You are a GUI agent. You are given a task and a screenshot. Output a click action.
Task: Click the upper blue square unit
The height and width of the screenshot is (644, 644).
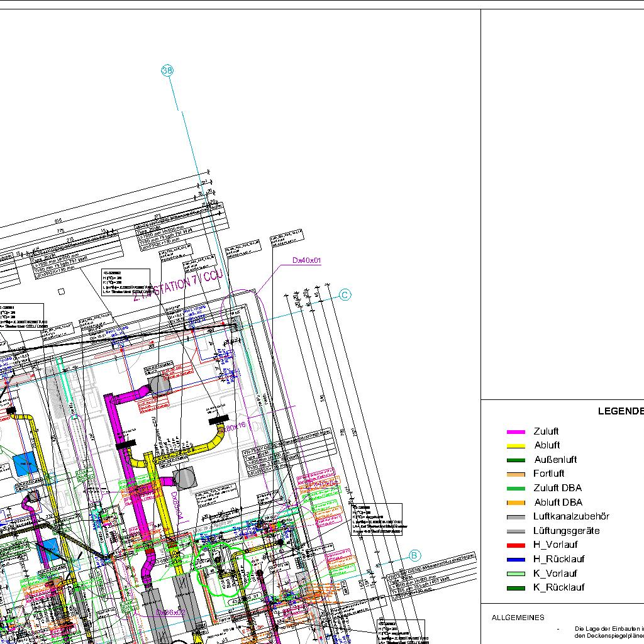pos(26,464)
